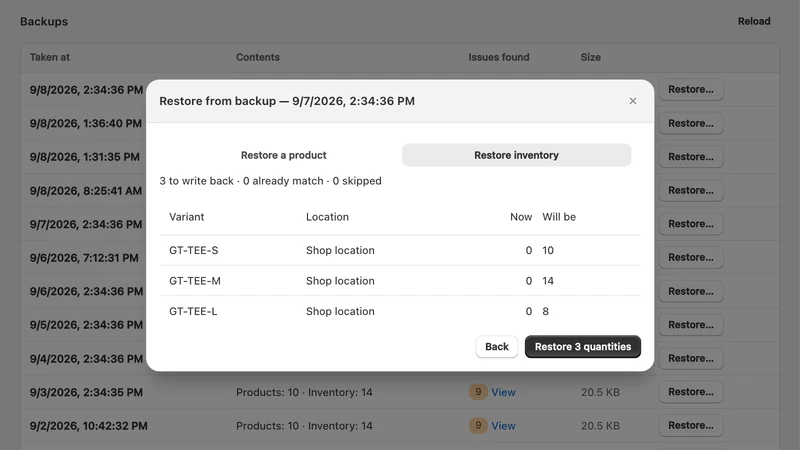View issues for 9/2/2026 backup
The height and width of the screenshot is (450, 800).
tap(503, 426)
